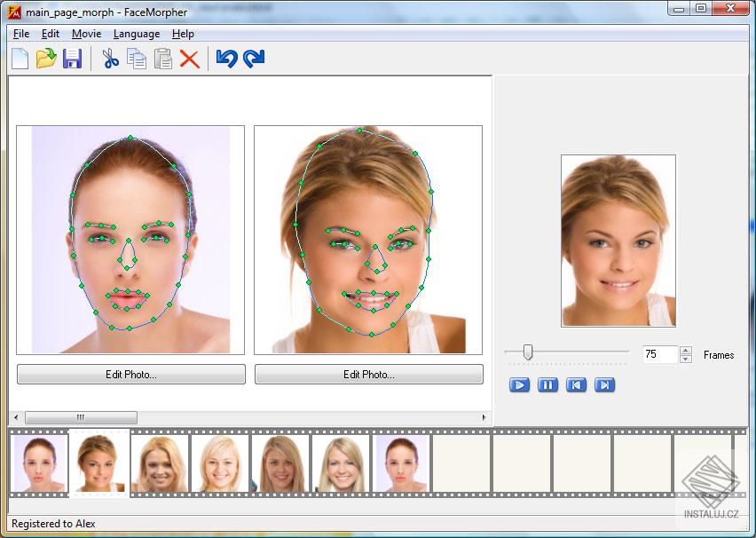The height and width of the screenshot is (538, 756).
Task: Open an existing project file
Action: pyautogui.click(x=47, y=59)
